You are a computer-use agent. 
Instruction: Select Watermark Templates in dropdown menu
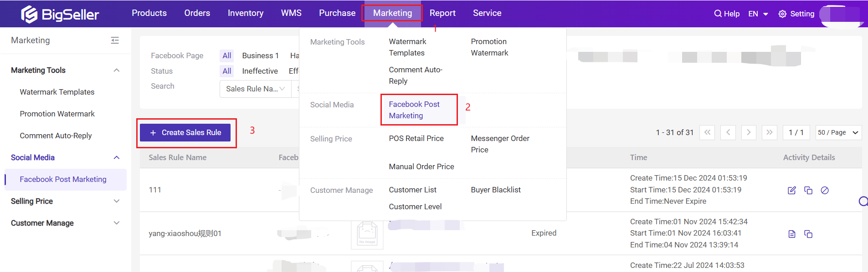[407, 47]
